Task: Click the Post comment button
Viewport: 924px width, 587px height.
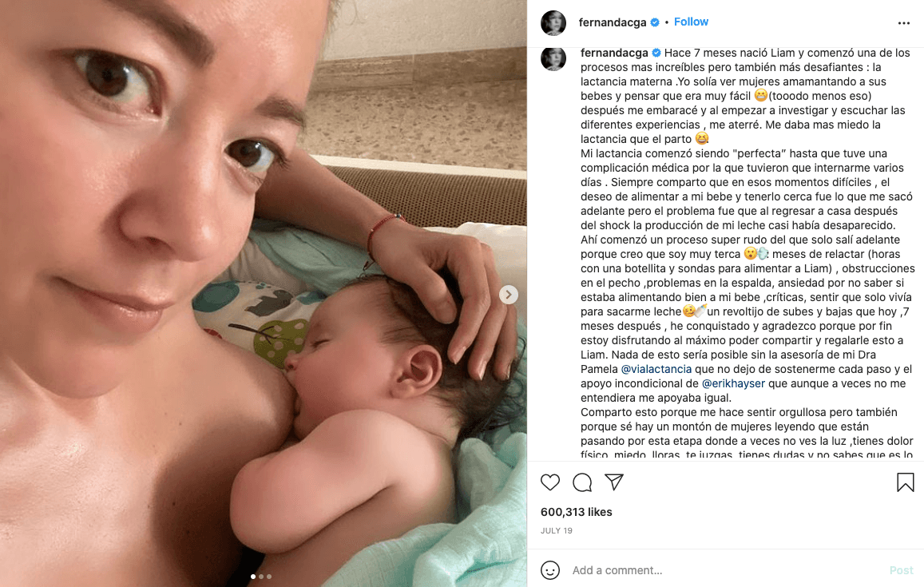Action: [x=901, y=570]
